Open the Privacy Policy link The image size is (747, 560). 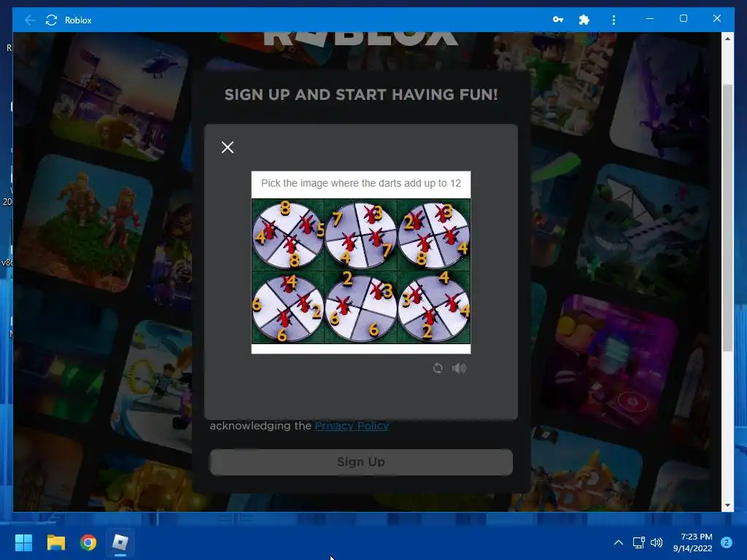(x=352, y=426)
